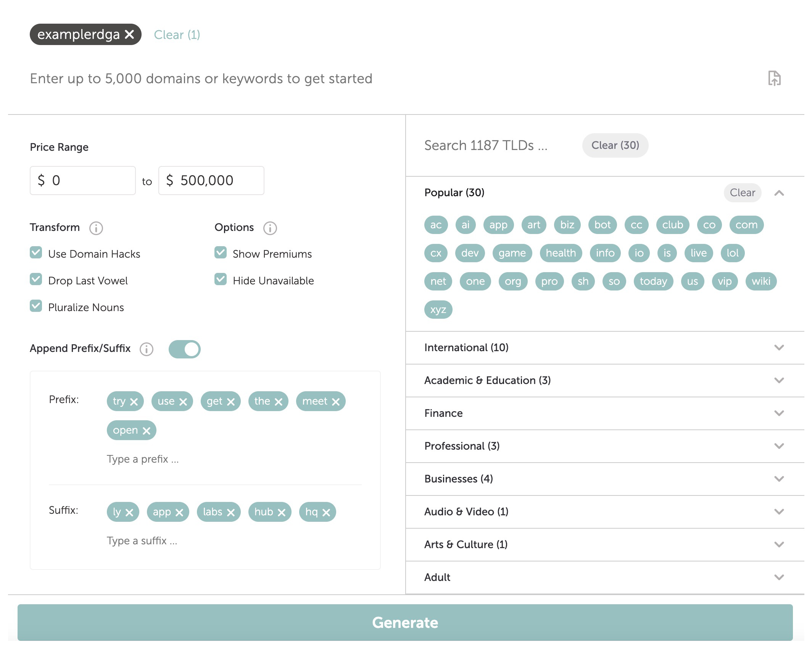This screenshot has width=812, height=655.
Task: Remove the 'meet' prefix tag
Action: [x=336, y=402]
